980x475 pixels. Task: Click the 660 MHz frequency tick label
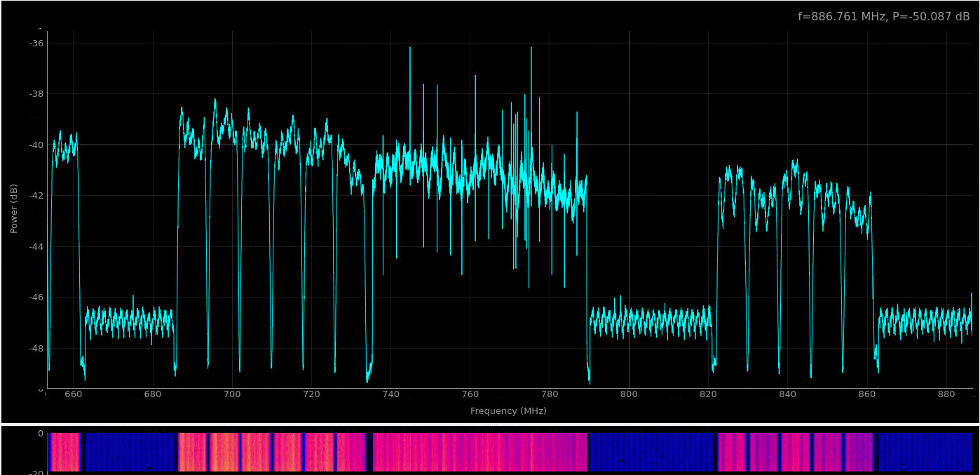tap(73, 394)
